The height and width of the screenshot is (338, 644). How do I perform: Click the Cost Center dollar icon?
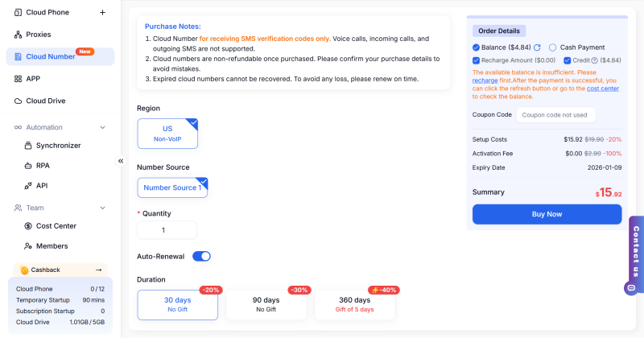click(27, 226)
